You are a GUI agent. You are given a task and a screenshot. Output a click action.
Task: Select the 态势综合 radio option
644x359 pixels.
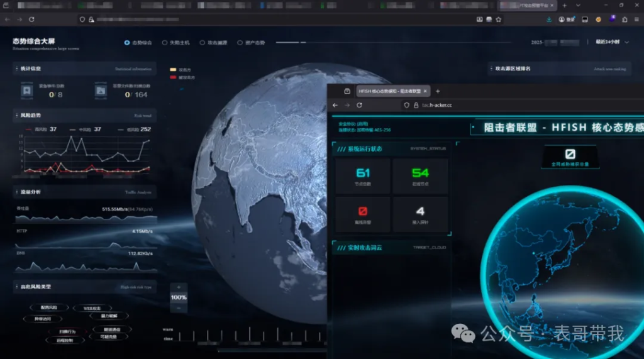click(x=127, y=43)
